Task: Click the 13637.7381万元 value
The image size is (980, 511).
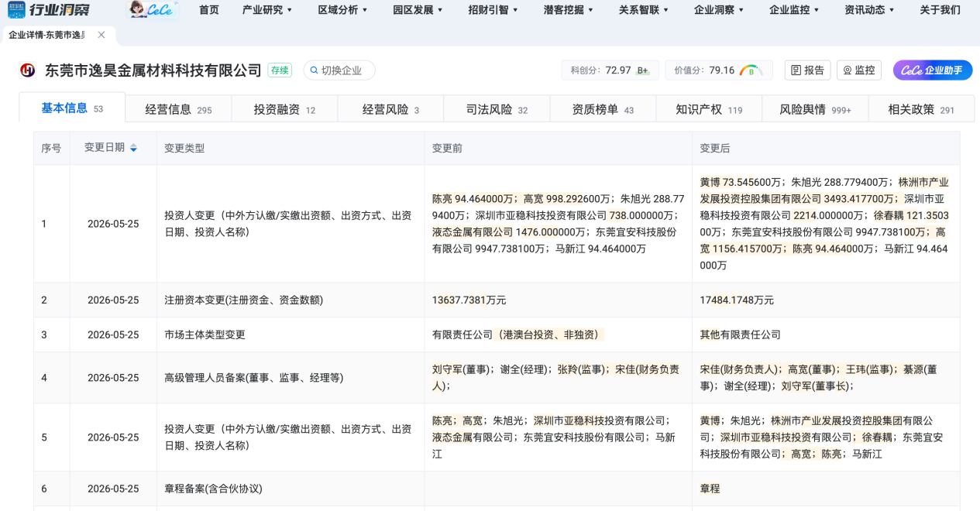Action: click(x=469, y=300)
